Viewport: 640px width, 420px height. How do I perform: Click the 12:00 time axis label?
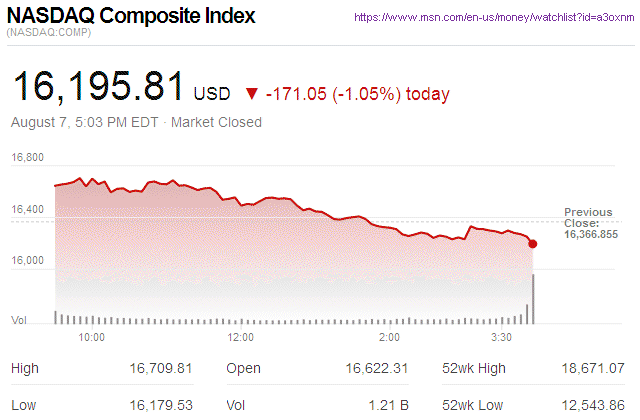240,337
